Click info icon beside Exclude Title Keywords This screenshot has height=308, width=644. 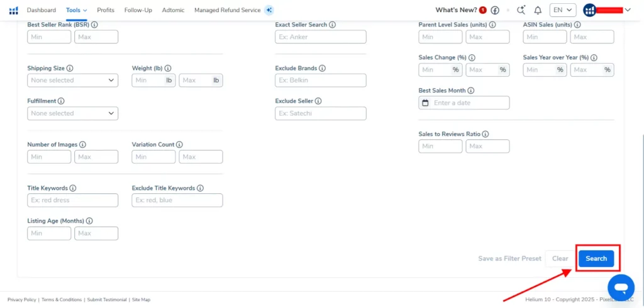(201, 188)
